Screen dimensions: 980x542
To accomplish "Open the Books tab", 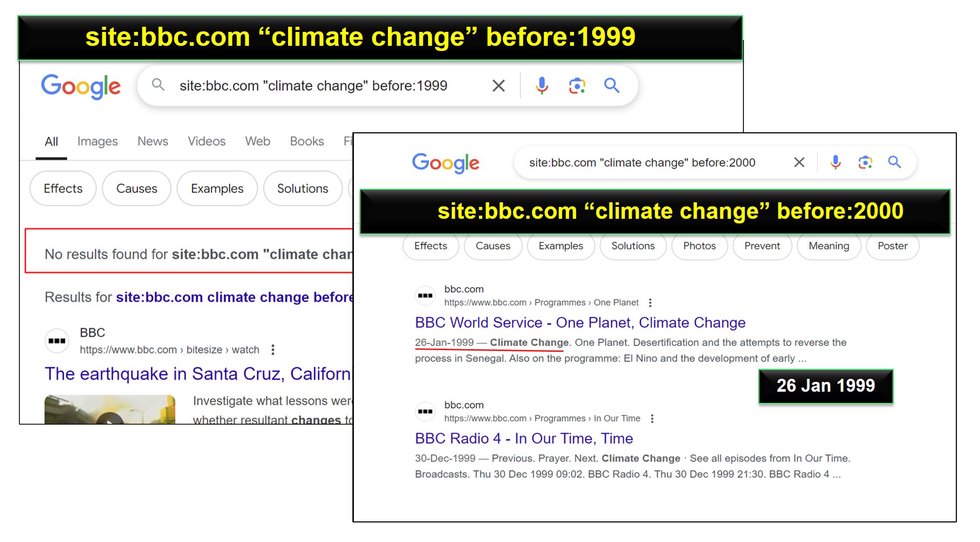I will (x=307, y=142).
